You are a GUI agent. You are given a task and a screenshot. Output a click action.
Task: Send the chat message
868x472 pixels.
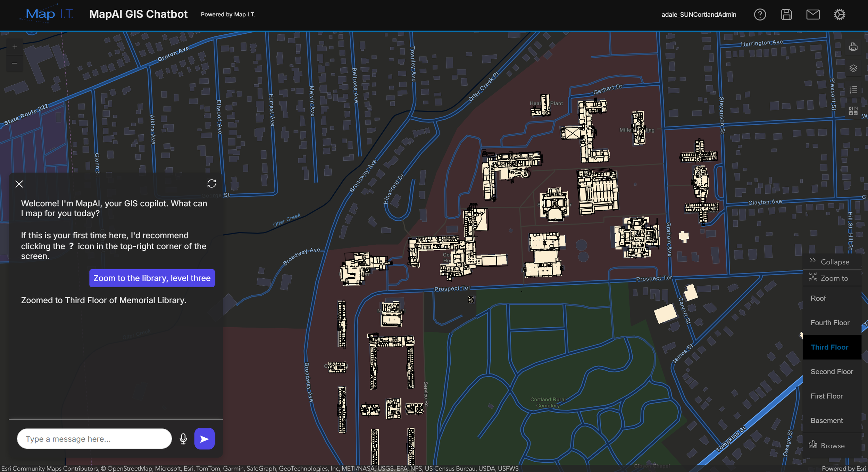coord(205,439)
